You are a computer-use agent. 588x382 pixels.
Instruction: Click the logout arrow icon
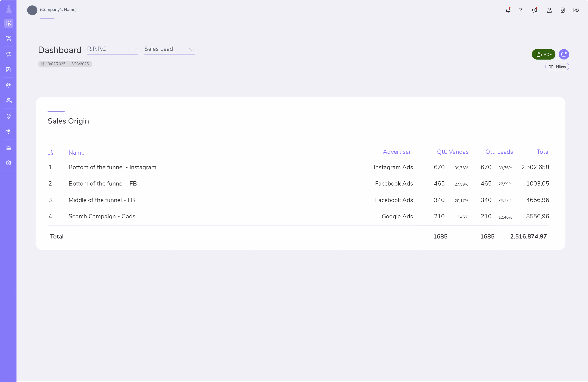coord(576,10)
